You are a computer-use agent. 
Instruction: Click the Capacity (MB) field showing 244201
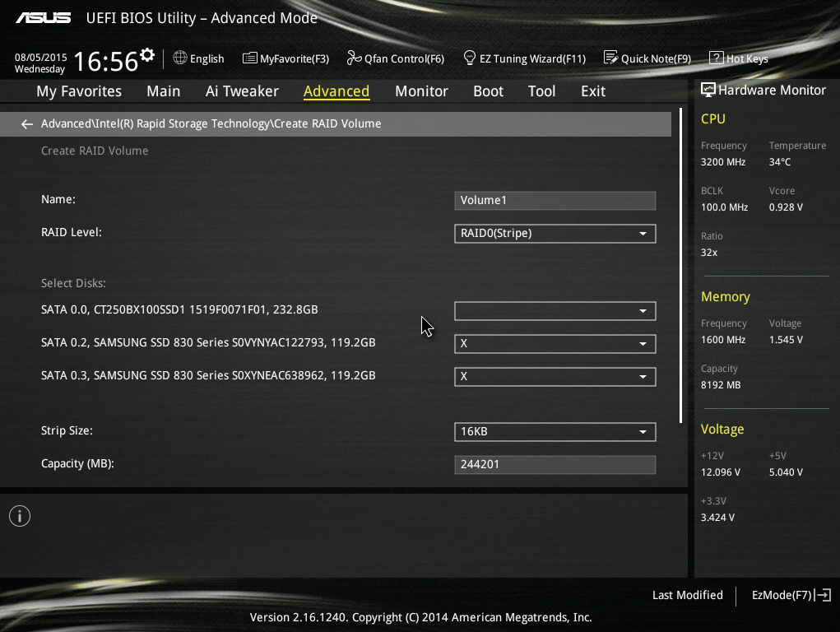[555, 465]
